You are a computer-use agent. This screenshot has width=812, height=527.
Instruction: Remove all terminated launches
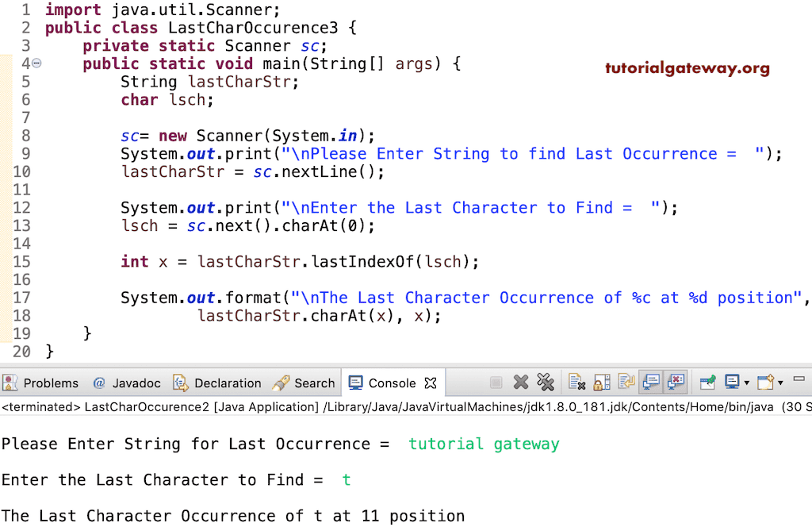click(x=544, y=382)
